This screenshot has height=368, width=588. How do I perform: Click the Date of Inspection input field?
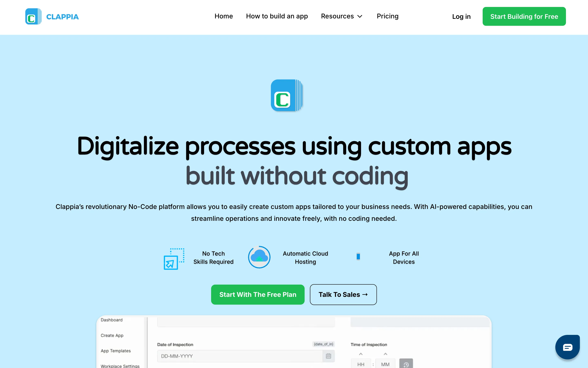click(x=246, y=356)
